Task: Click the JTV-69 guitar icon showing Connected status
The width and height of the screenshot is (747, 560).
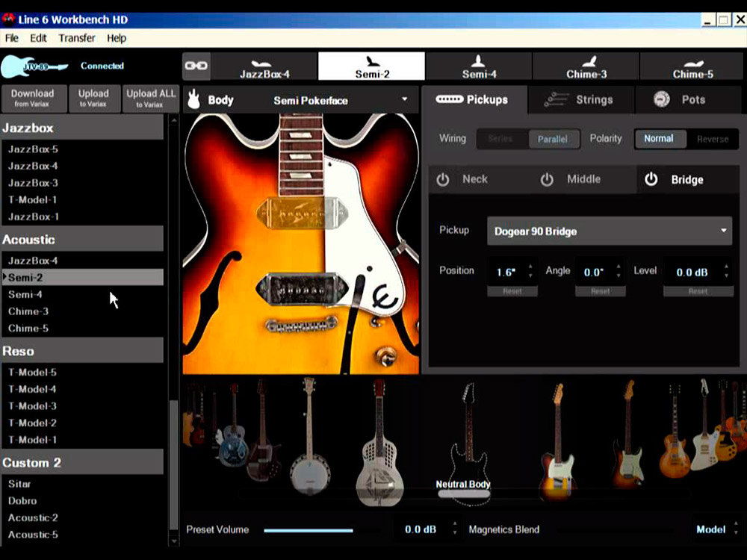Action: tap(31, 66)
